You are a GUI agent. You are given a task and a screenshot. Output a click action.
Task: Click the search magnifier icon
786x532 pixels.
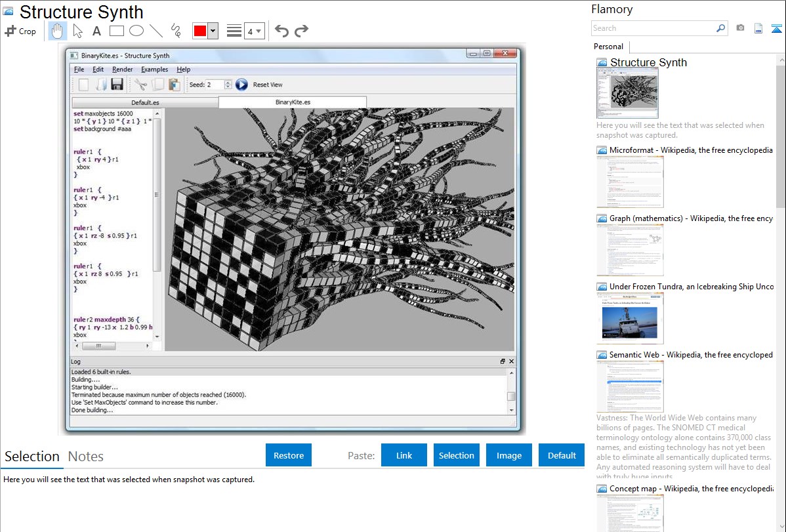(x=720, y=28)
